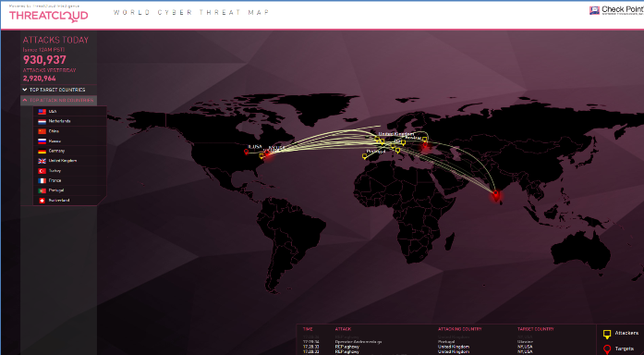Click the red target pin in IL, USA
644x355 pixels.
[247, 152]
